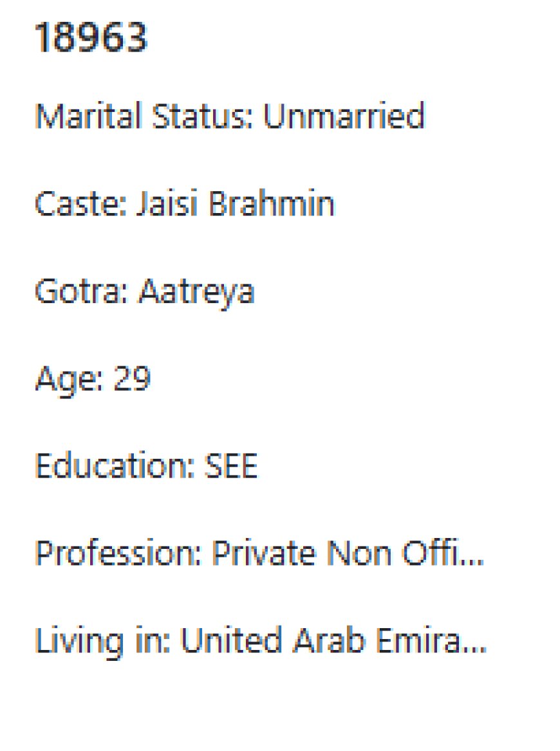
Task: Select the word United in location
Action: point(231,640)
